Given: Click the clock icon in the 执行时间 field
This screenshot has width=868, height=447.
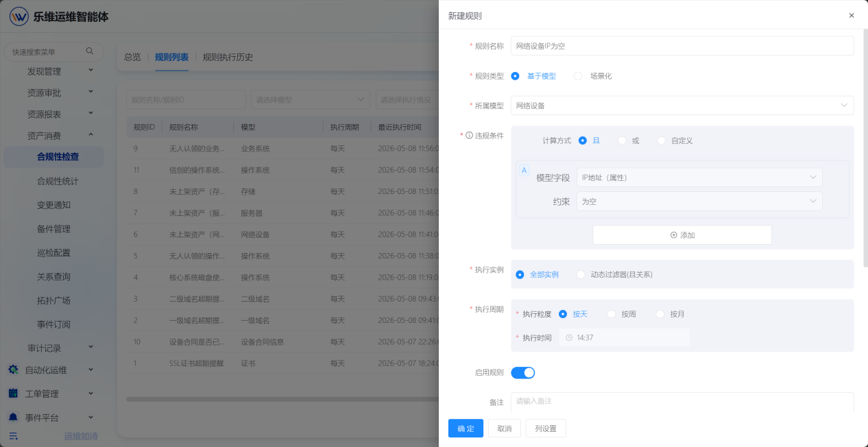Looking at the screenshot, I should (x=569, y=338).
